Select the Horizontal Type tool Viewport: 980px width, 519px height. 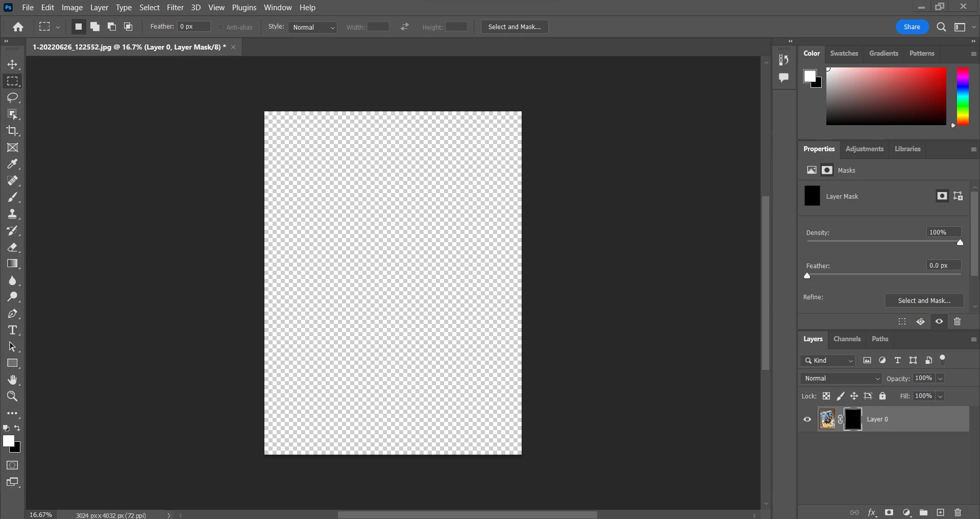coord(13,330)
